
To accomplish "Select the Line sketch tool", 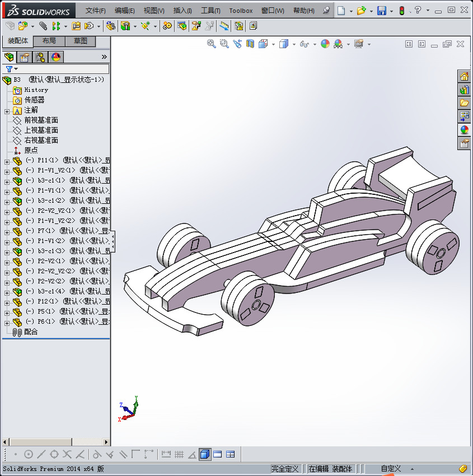I will [x=40, y=455].
